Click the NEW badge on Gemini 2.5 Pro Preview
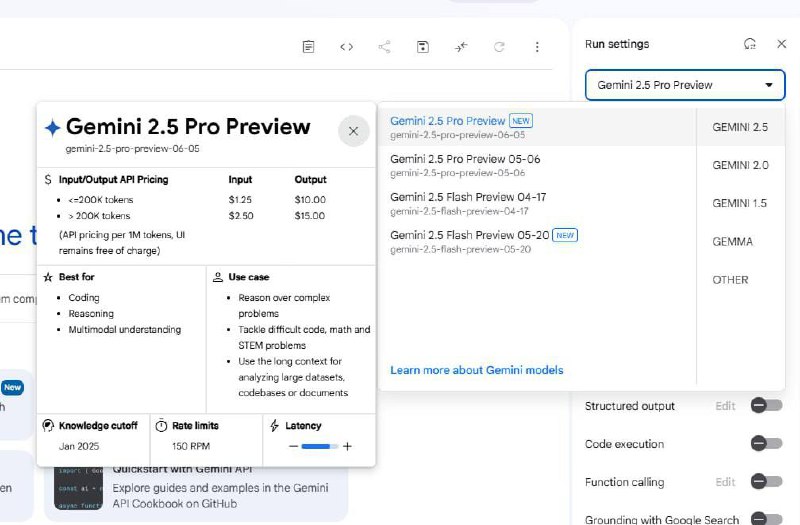The height and width of the screenshot is (525, 800). pos(521,121)
